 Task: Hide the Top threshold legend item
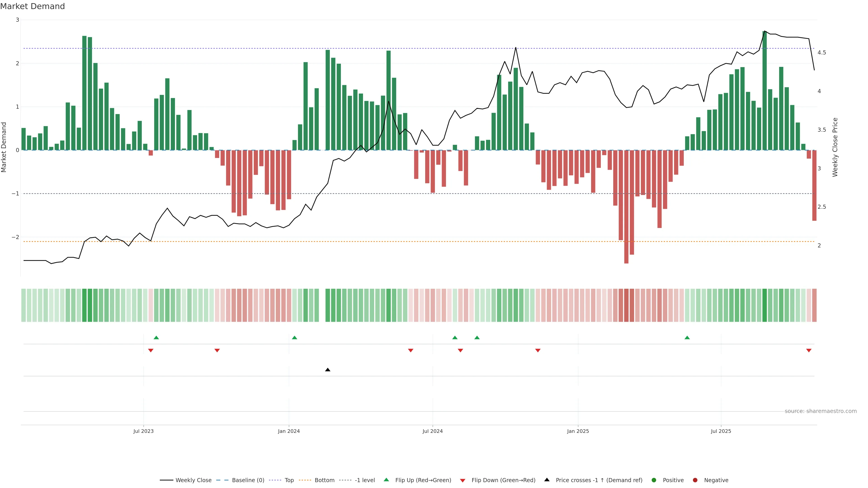[289, 480]
